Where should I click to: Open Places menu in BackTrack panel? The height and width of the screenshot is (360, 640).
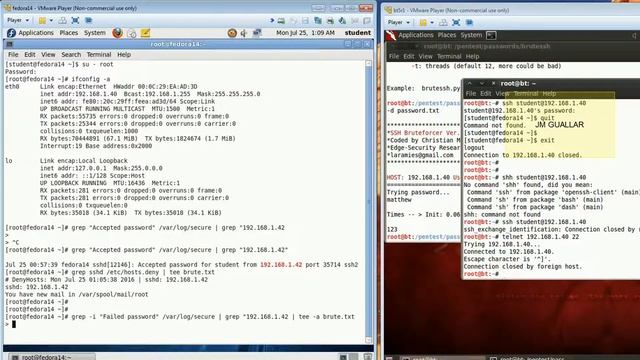(447, 35)
